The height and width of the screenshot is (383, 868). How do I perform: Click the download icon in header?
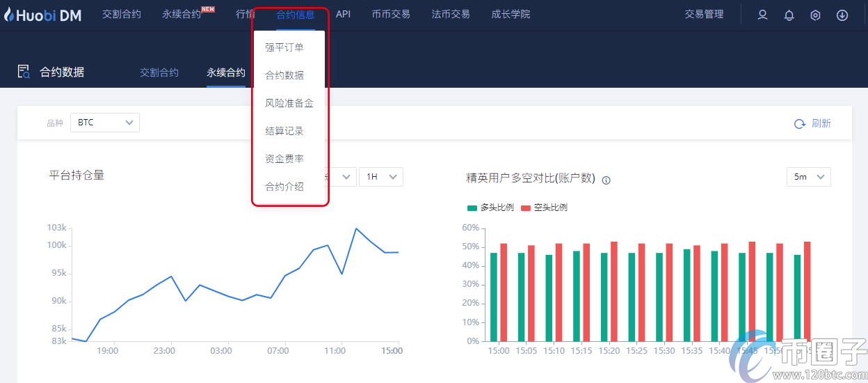[x=842, y=15]
